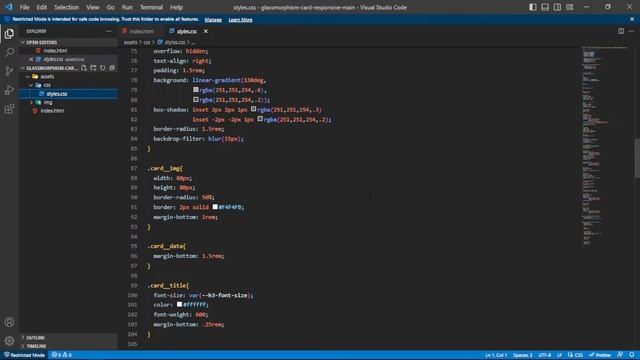Open the File menu
Screen dimensions: 640x360
tap(24, 7)
